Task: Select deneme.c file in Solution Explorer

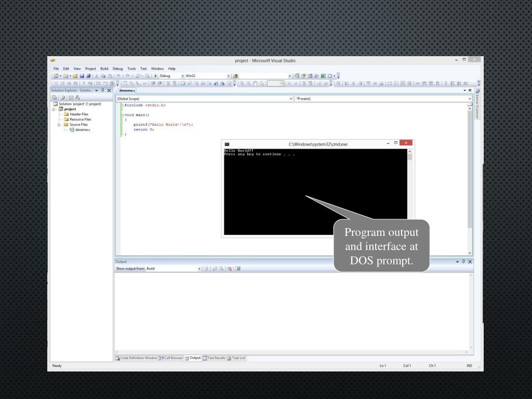Action: 80,129
